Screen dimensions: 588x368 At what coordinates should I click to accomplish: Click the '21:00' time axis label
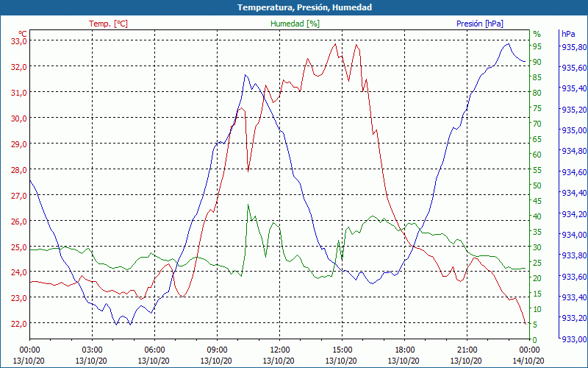tap(467, 350)
